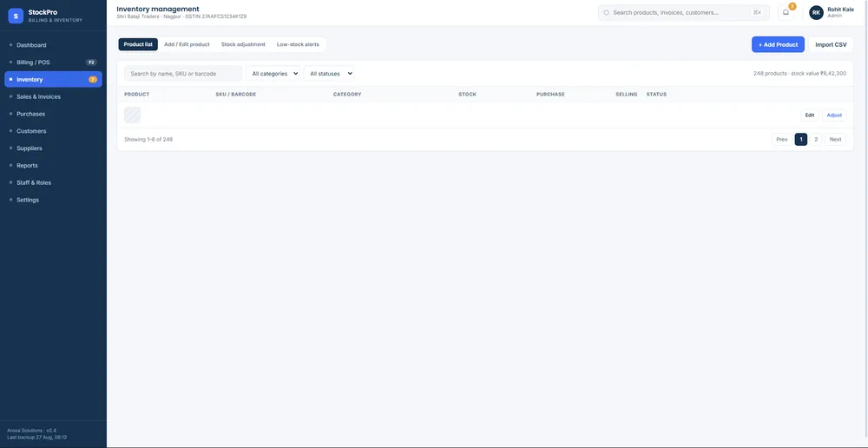This screenshot has width=868, height=448.
Task: Click the Inventory notification count badge
Action: pyautogui.click(x=93, y=79)
